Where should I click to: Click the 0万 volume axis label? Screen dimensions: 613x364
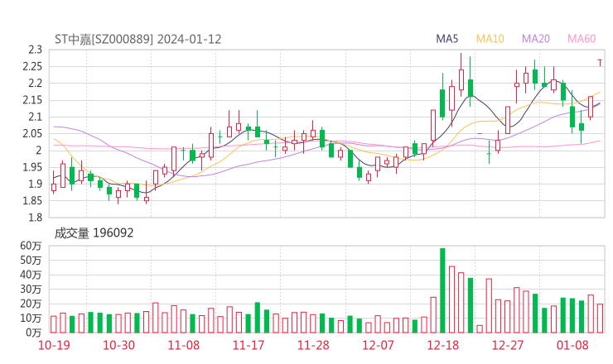click(x=34, y=333)
